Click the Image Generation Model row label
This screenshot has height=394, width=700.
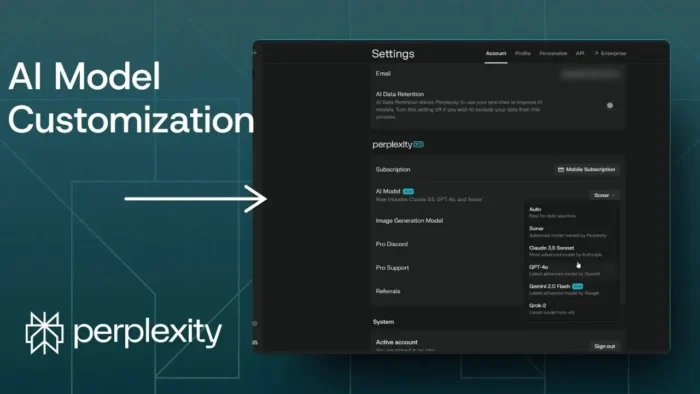(x=409, y=220)
